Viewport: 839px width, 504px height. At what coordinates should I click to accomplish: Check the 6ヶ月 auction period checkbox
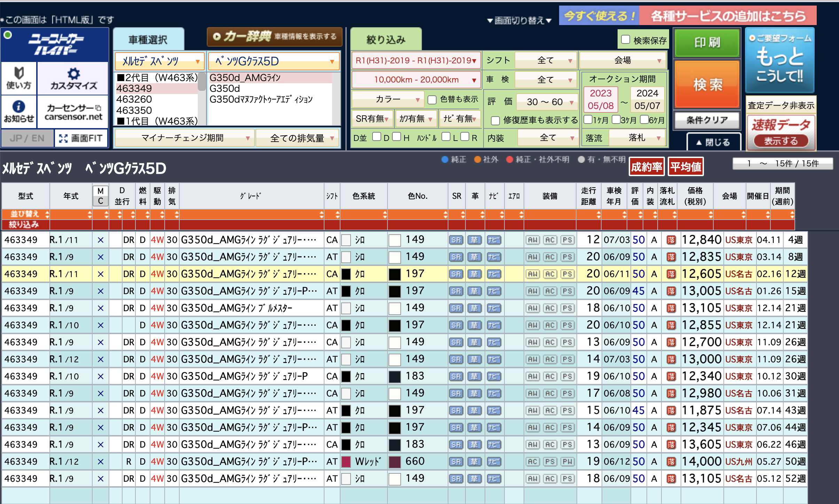[644, 119]
